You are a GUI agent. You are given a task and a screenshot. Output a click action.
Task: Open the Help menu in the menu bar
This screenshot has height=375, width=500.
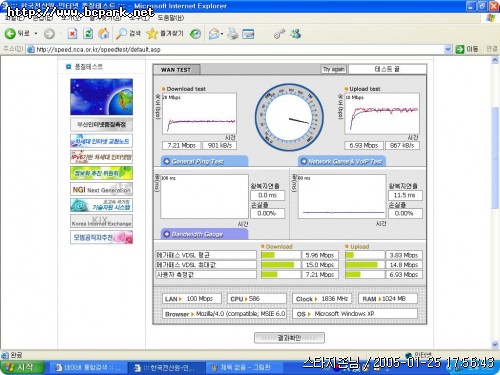pyautogui.click(x=170, y=18)
